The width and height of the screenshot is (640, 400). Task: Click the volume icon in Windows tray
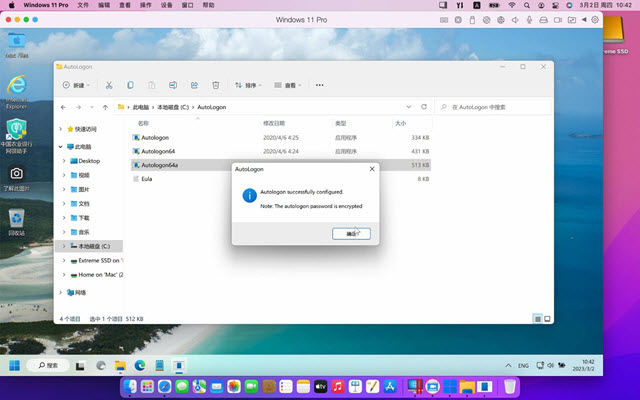click(550, 365)
